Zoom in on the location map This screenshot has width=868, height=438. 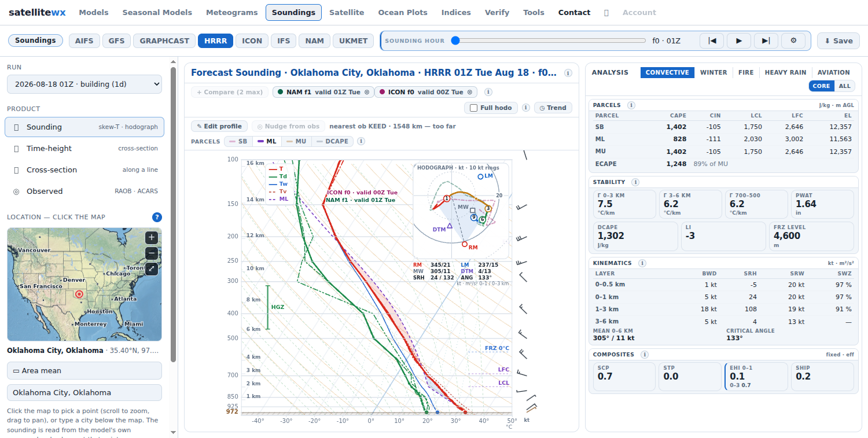pyautogui.click(x=152, y=237)
